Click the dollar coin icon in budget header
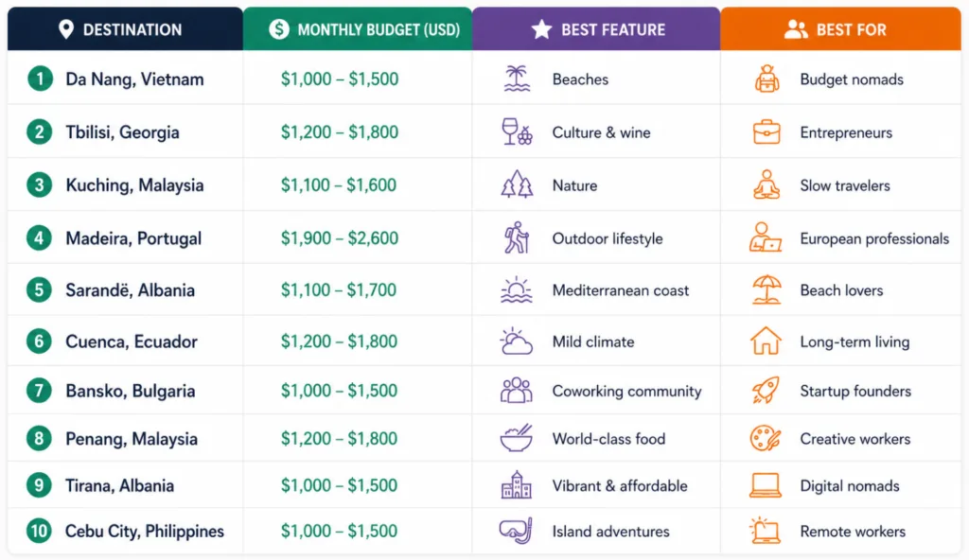 point(279,29)
